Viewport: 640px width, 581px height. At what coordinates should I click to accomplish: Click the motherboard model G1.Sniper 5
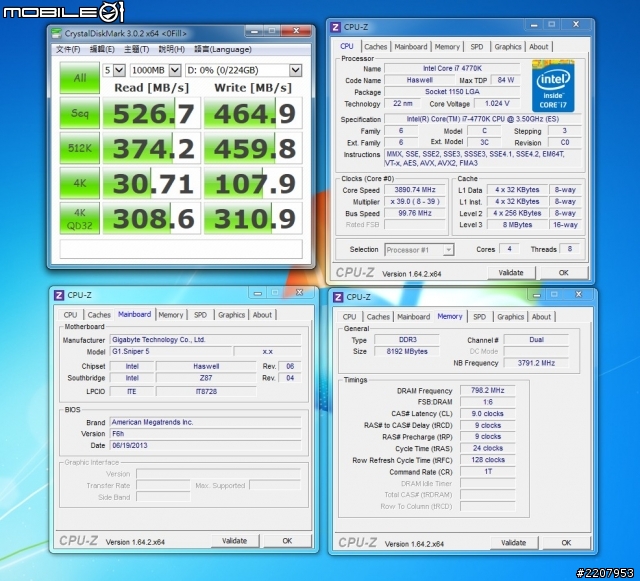tap(171, 352)
